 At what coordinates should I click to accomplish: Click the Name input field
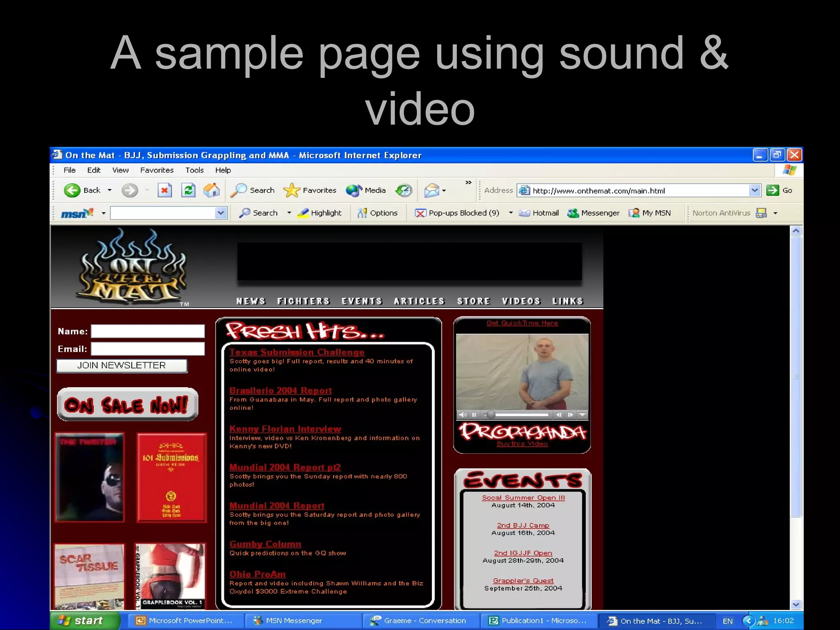coord(148,331)
